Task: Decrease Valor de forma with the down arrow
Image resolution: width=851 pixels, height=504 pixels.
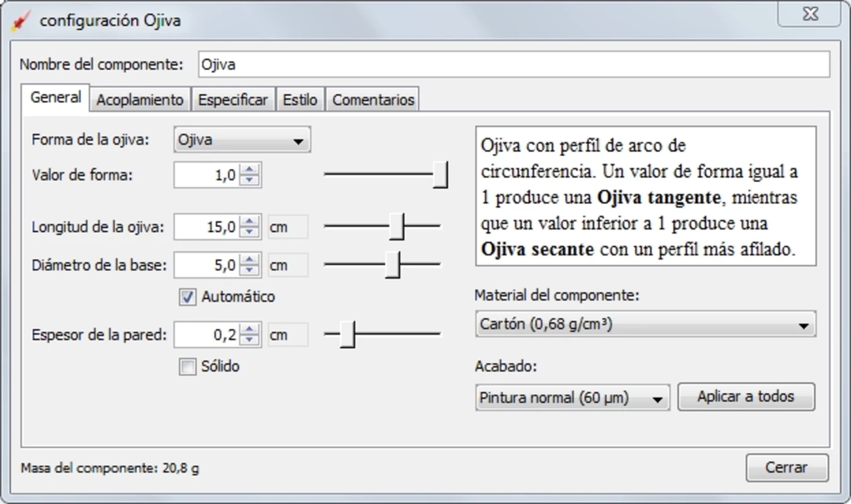Action: coord(249,179)
